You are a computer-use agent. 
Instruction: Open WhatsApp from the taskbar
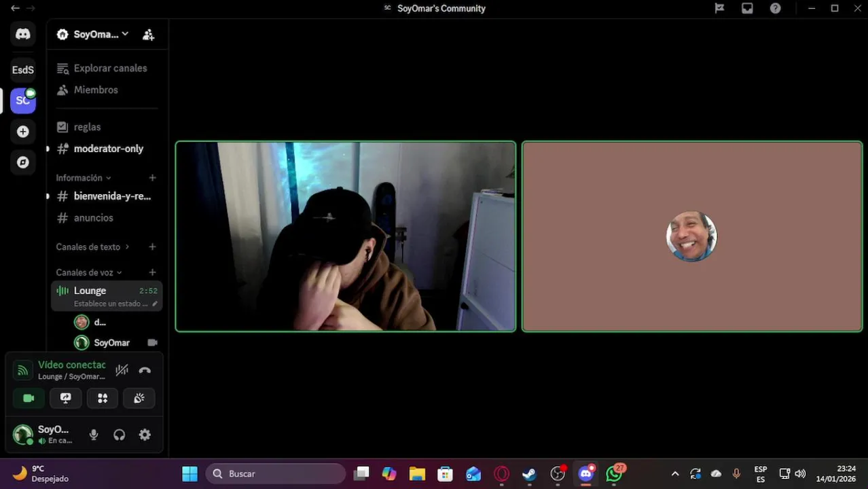click(x=615, y=473)
